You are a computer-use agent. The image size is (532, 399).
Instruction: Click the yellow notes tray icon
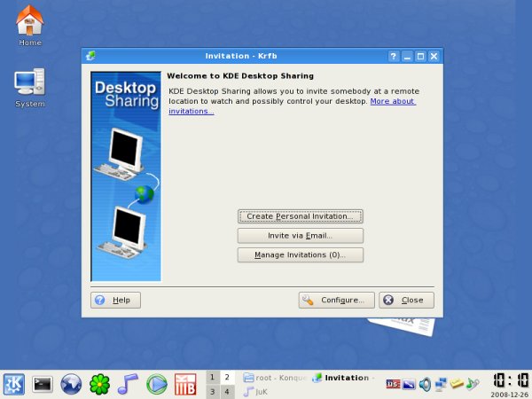(457, 384)
